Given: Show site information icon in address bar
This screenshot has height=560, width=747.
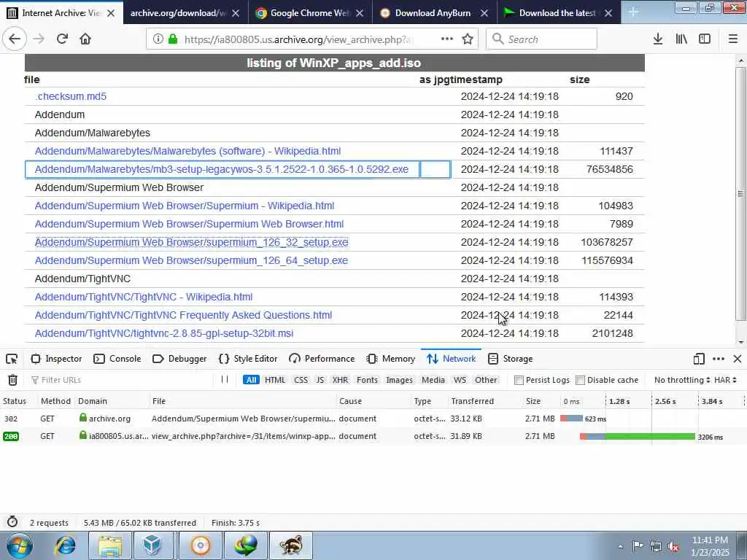Looking at the screenshot, I should (x=158, y=39).
